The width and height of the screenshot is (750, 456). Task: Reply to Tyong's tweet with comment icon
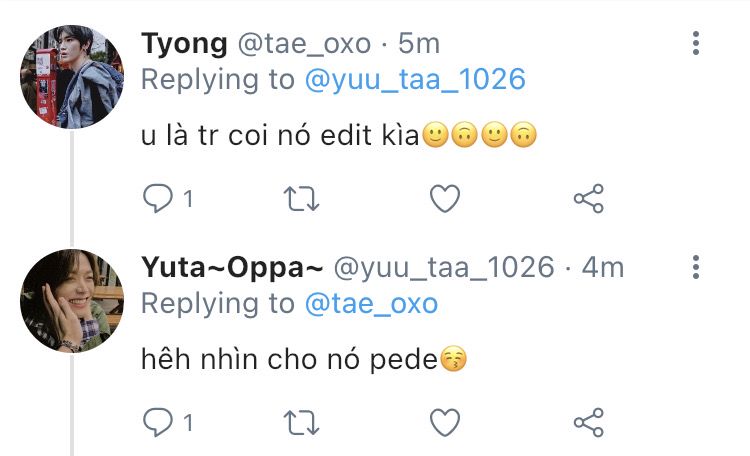[158, 198]
